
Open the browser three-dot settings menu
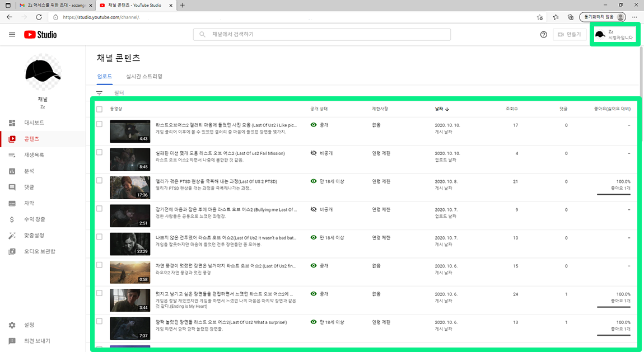point(634,17)
